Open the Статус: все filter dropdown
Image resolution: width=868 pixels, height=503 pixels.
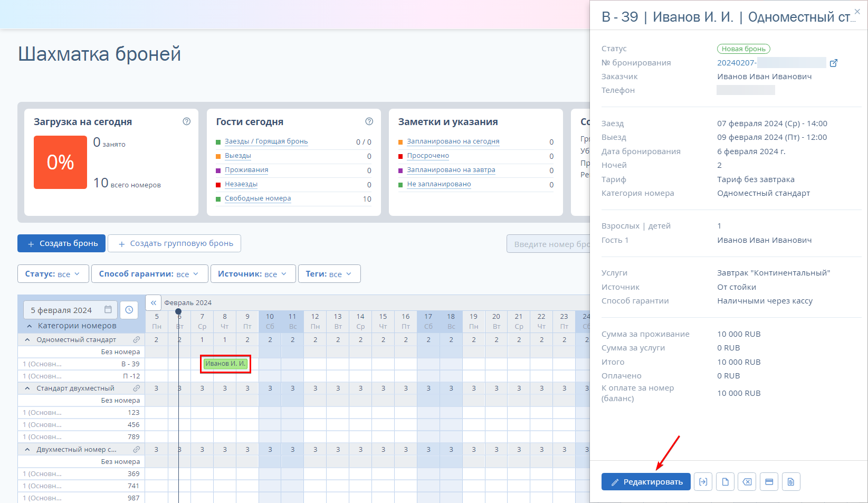click(53, 274)
